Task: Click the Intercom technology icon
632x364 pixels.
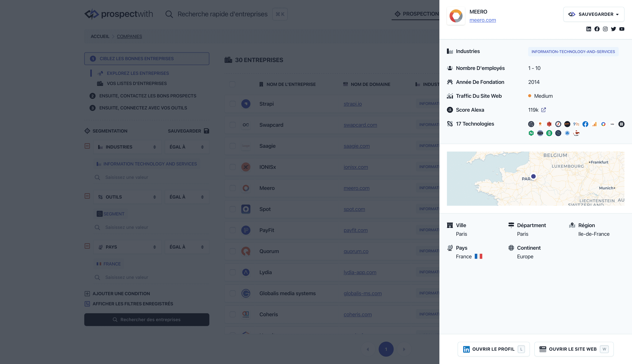Action: click(x=621, y=124)
